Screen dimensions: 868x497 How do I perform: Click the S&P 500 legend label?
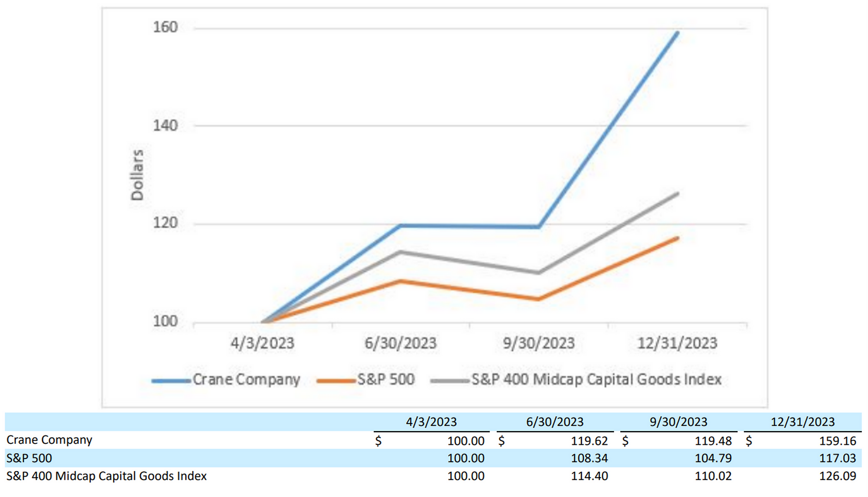pyautogui.click(x=386, y=379)
